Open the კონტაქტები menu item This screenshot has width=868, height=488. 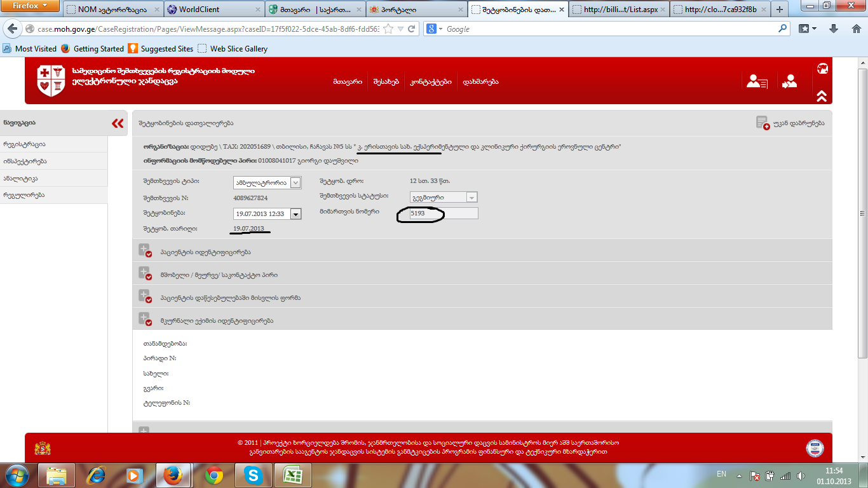pos(430,82)
